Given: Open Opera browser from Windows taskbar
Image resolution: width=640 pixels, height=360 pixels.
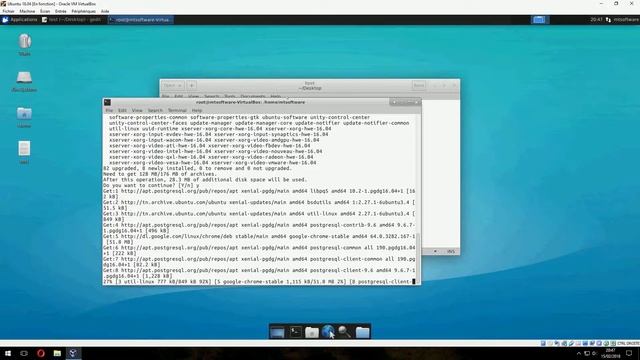Looking at the screenshot, I should [41, 353].
